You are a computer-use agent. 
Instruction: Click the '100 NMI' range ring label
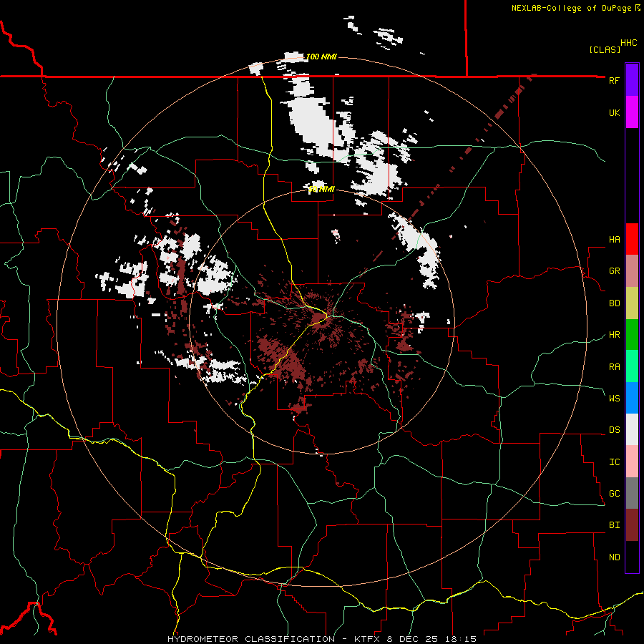(x=321, y=57)
